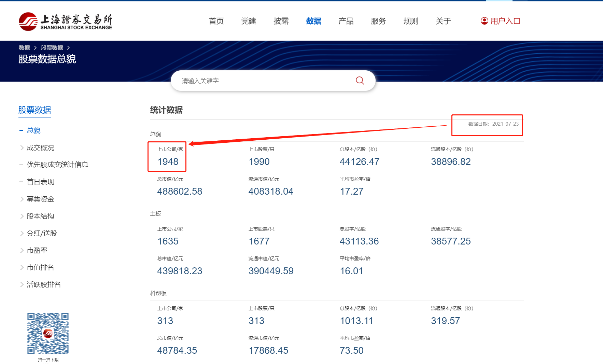Screen dimensions: 603x364
Task: Select the 产品 navigation item
Action: click(346, 21)
